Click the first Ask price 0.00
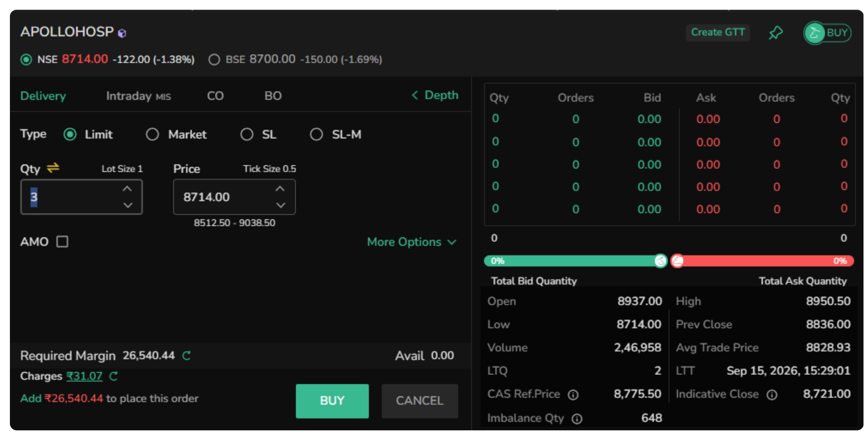The width and height of the screenshot is (868, 444). click(708, 119)
